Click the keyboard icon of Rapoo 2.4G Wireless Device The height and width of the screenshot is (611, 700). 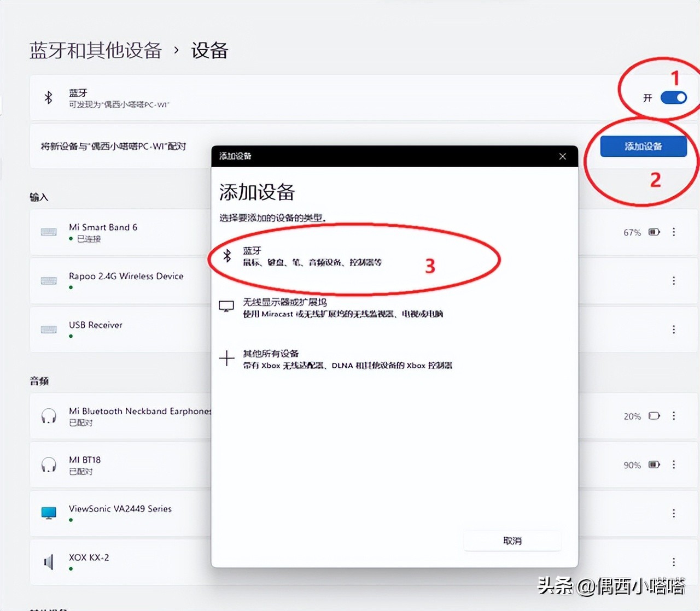tap(48, 280)
